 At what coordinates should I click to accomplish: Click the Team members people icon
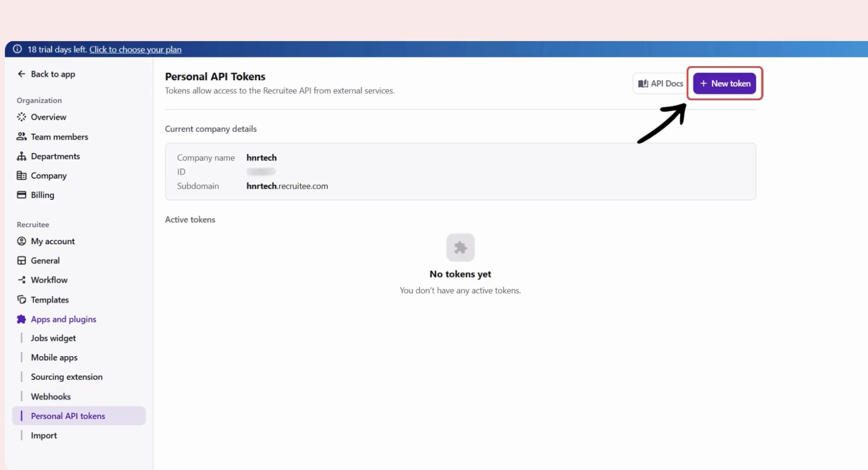(x=21, y=136)
